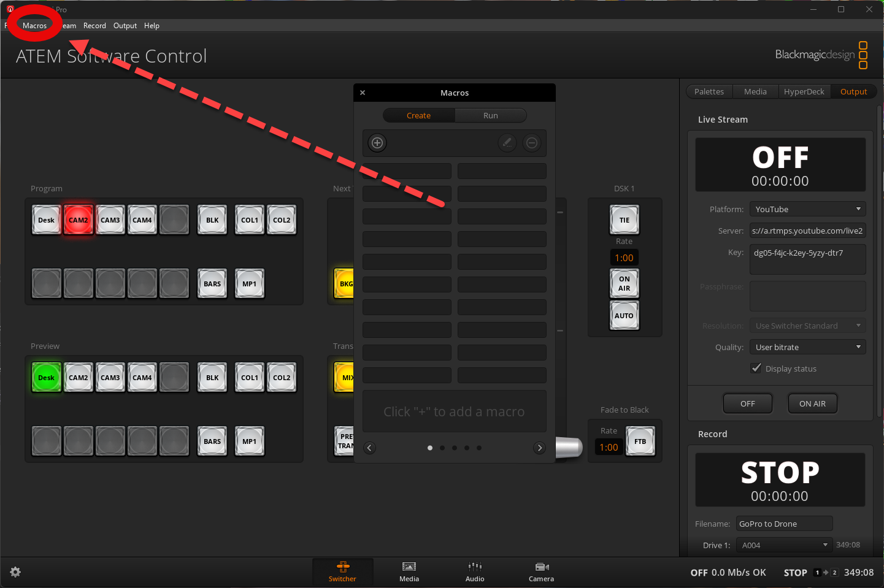Click DSK 1 AUTO button
The height and width of the screenshot is (588, 884).
pos(625,316)
